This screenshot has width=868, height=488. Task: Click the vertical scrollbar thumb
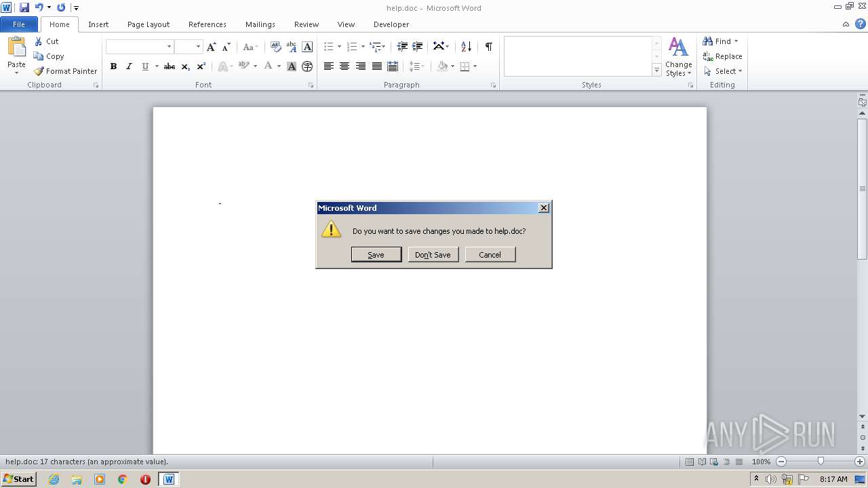click(x=863, y=189)
